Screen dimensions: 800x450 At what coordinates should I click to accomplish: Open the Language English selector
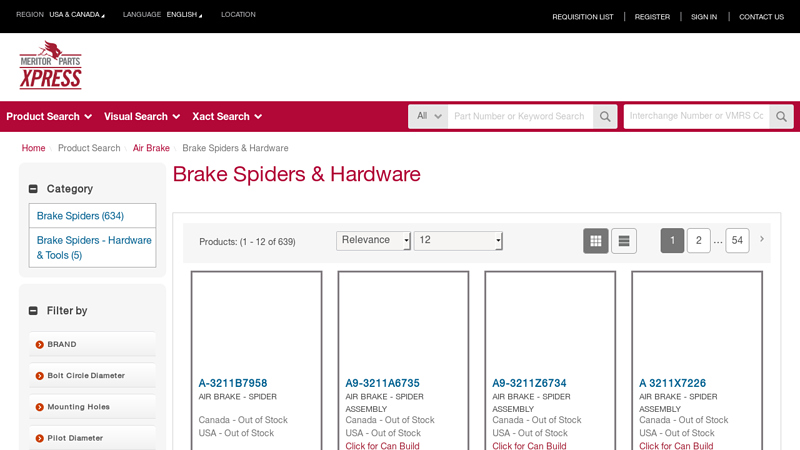[184, 15]
